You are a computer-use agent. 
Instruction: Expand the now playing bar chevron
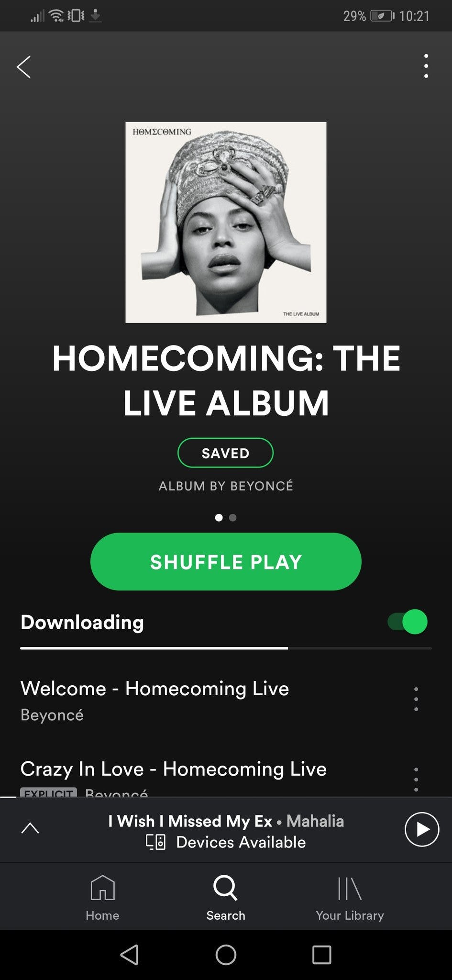tap(30, 828)
